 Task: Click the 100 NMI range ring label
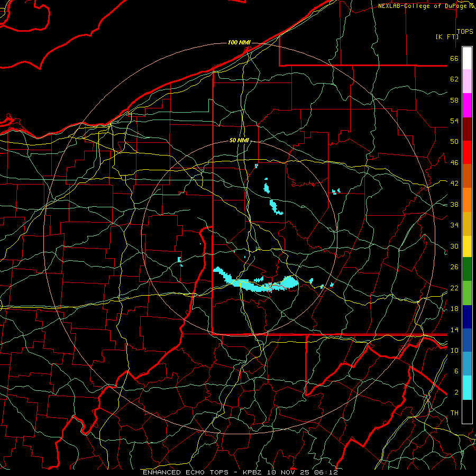tap(239, 42)
